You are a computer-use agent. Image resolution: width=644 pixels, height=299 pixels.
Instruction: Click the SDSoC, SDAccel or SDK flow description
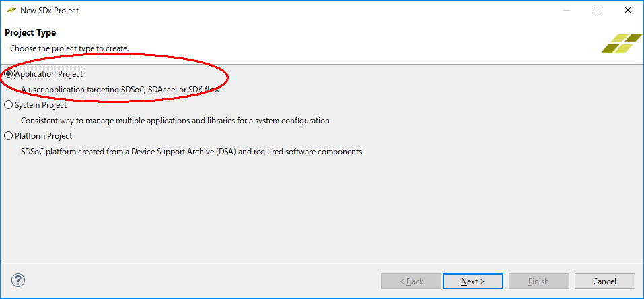point(120,90)
